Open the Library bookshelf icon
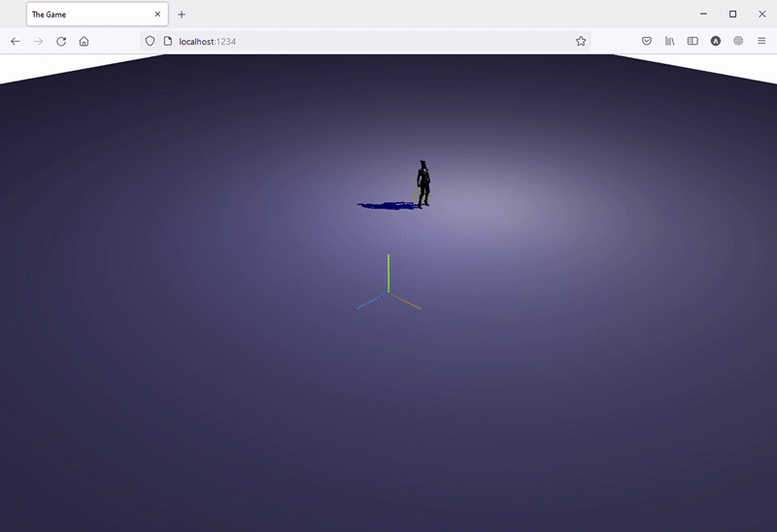 (669, 41)
